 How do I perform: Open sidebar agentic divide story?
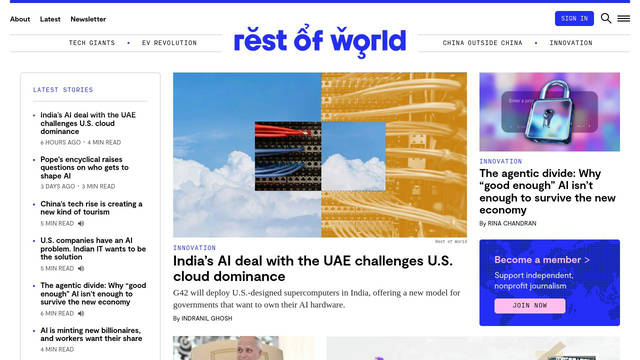tap(93, 293)
